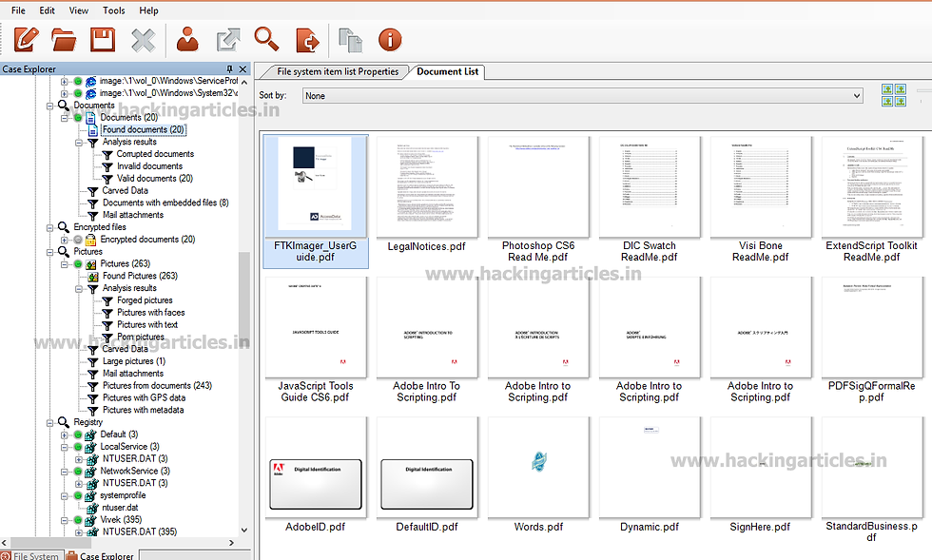Select systemprofile registry item
Screen dimensions: 932x560
click(123, 495)
